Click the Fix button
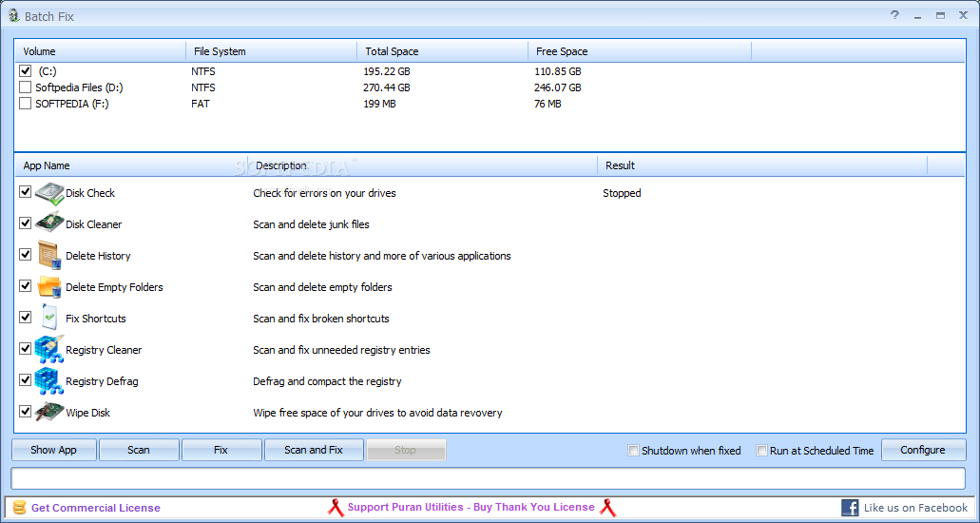This screenshot has height=523, width=980. (221, 450)
